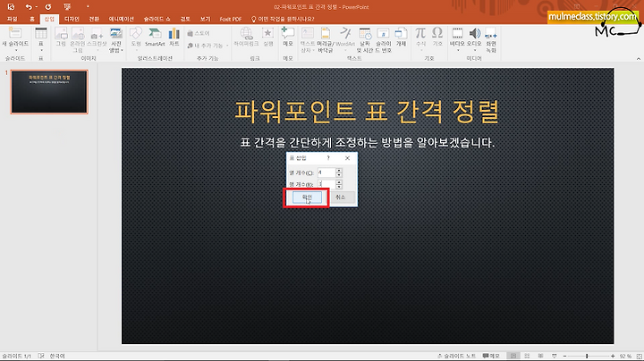Click the Redo icon in quick access toolbar

(48, 6)
